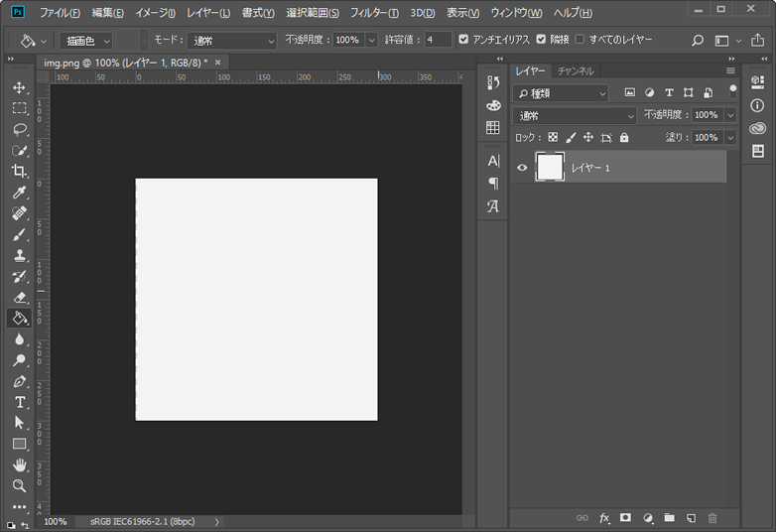This screenshot has width=776, height=532.
Task: Open the Character panel icon
Action: (x=493, y=161)
